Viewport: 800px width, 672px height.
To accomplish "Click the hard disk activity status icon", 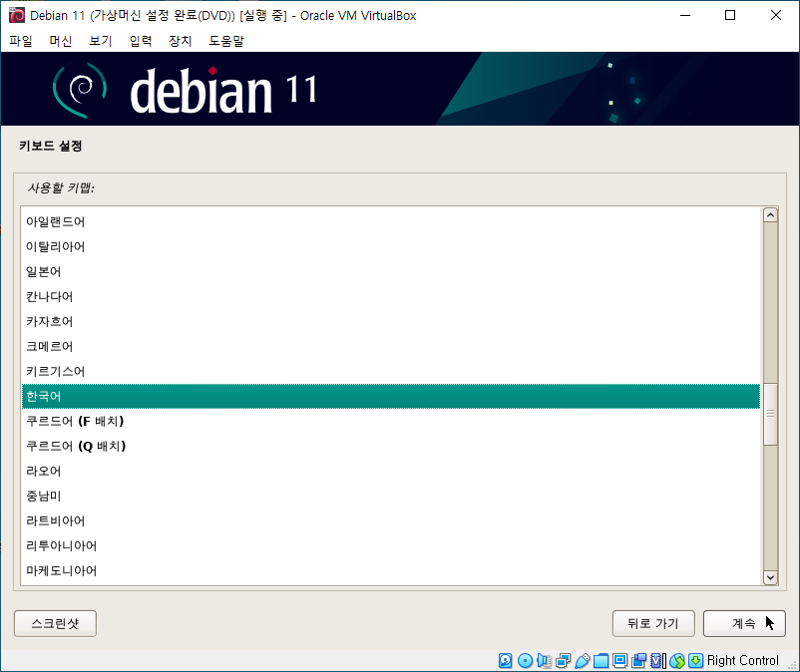I will click(505, 660).
